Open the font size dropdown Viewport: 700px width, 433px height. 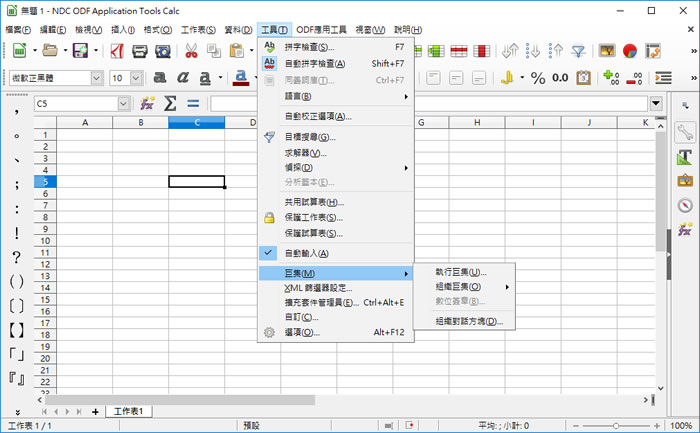click(136, 78)
